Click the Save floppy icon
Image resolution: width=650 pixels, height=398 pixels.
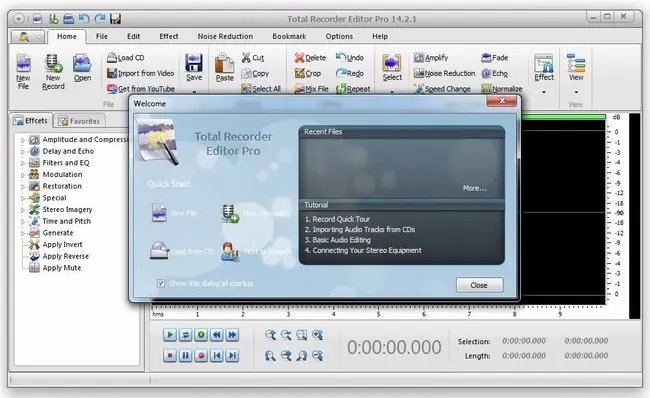(x=194, y=67)
